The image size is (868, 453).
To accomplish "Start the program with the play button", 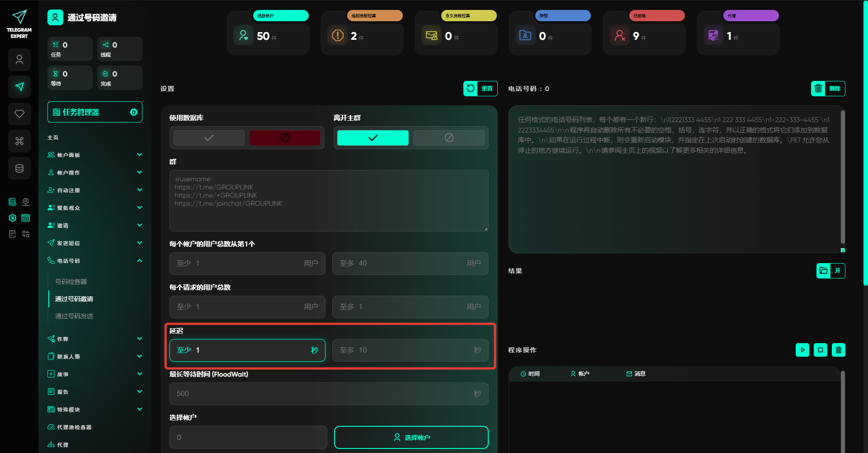I will pos(802,350).
